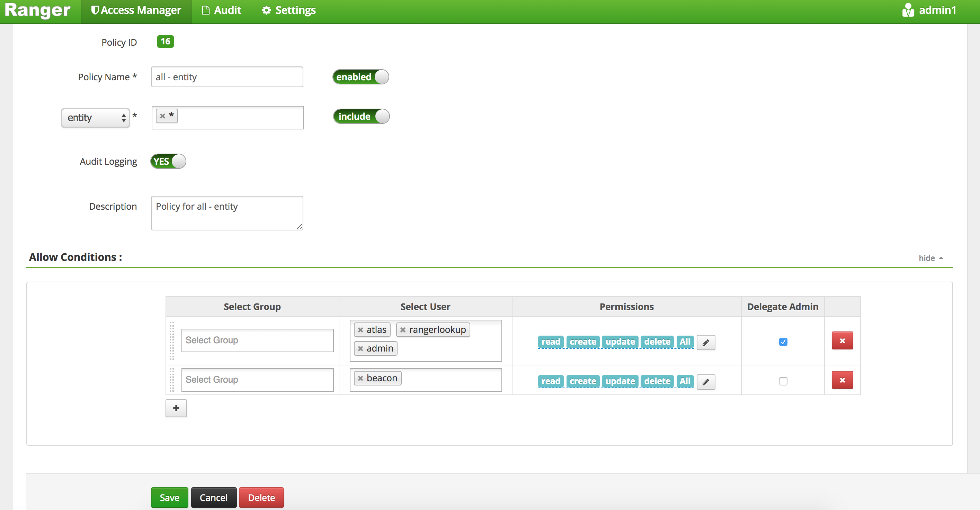Click create permission in atlas row
980x510 pixels.
point(583,341)
